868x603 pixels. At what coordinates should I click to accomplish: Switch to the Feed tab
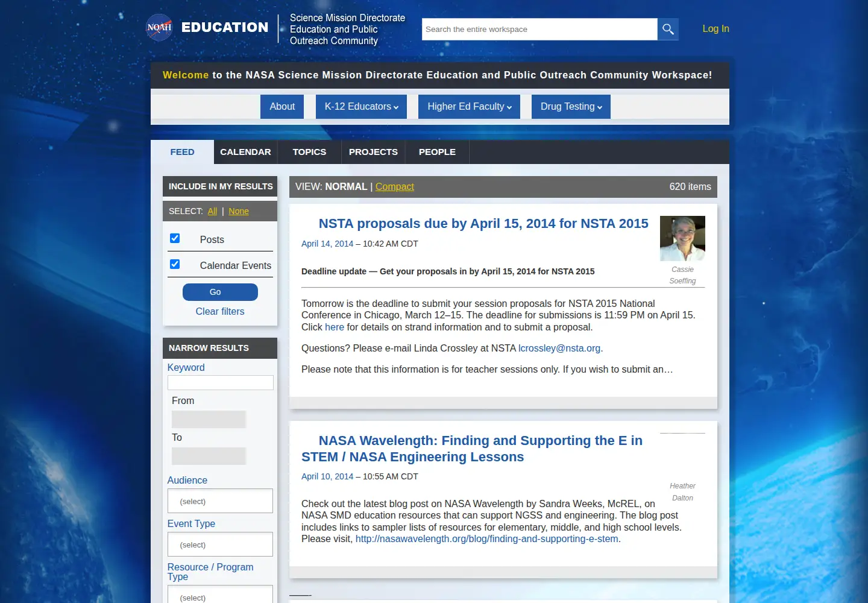pos(182,152)
